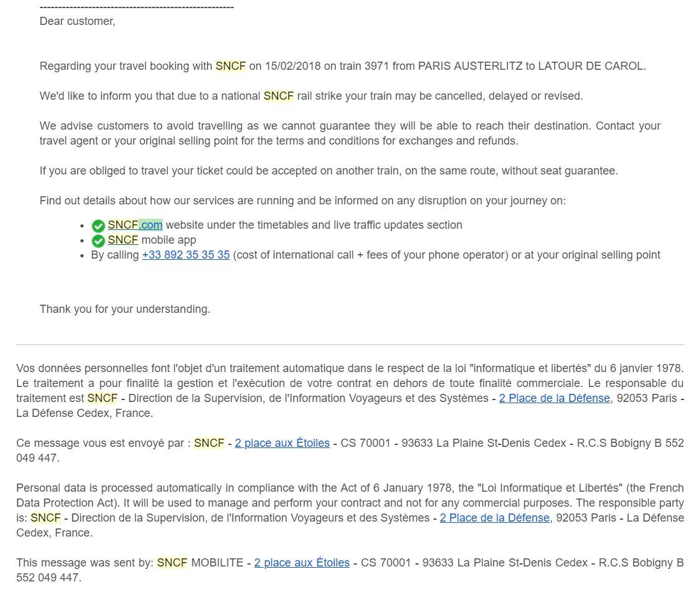Click 'Thank you for your understanding.' line

125,309
